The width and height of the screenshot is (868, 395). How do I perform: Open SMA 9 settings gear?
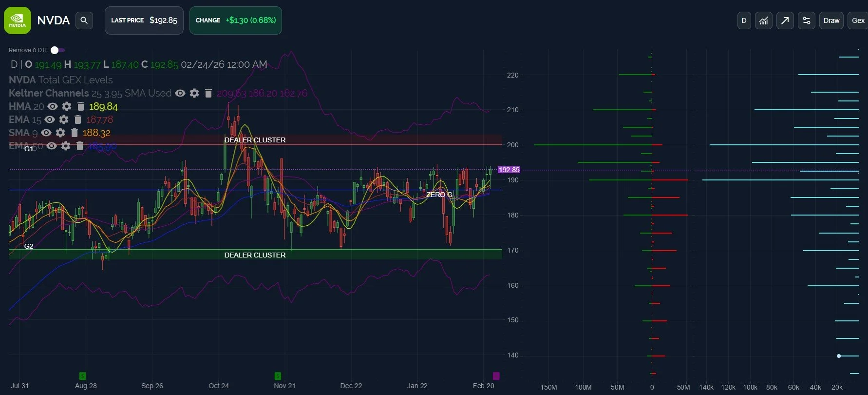click(x=60, y=133)
